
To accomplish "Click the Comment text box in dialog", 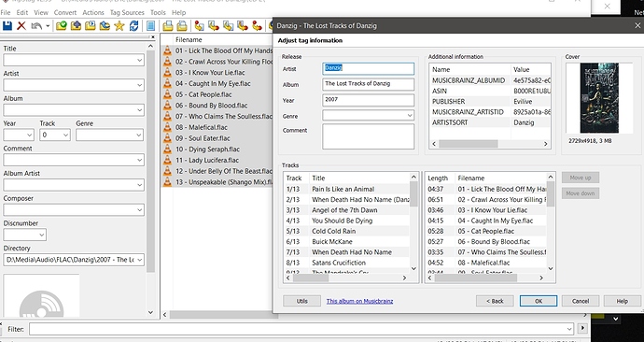I will coord(369,136).
